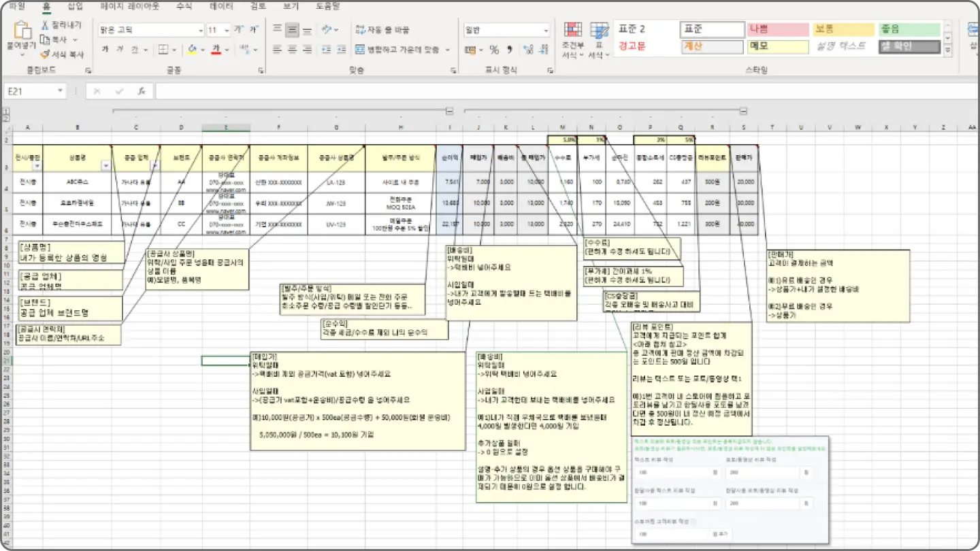
Task: Select the Format Painter (서식 복사) brush
Action: 45,54
